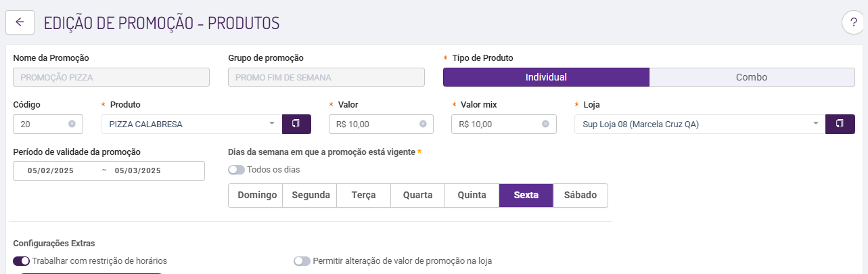Open the help question mark icon
This screenshot has height=274, width=868.
(x=852, y=22)
